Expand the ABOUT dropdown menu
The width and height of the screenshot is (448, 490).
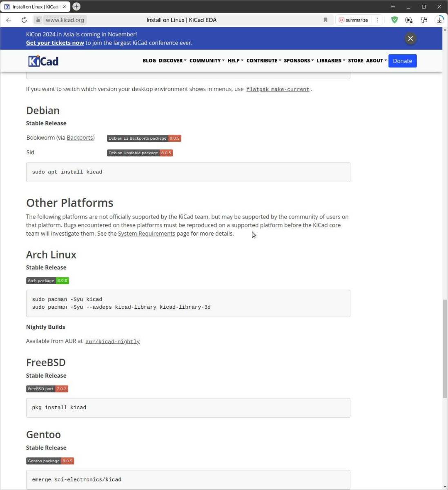(x=376, y=60)
